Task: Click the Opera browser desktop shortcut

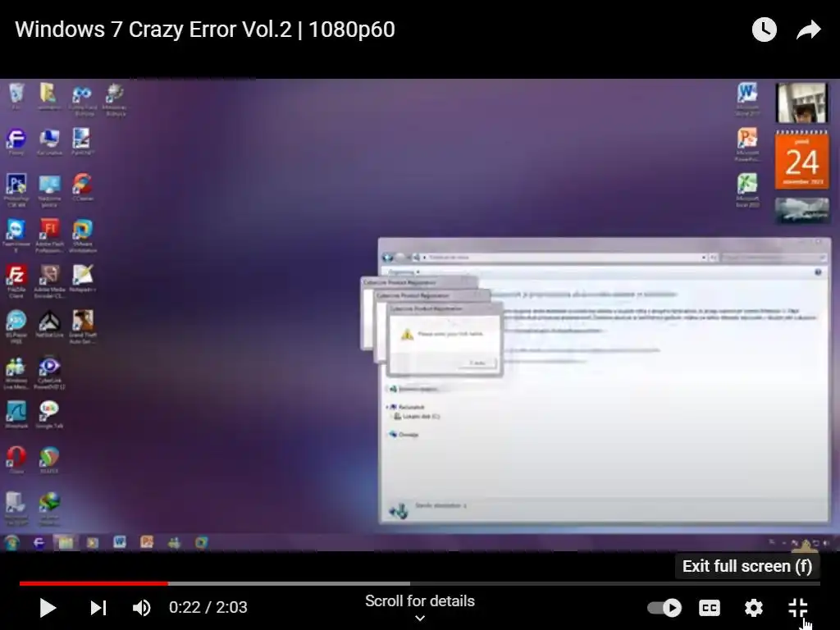Action: [16, 459]
